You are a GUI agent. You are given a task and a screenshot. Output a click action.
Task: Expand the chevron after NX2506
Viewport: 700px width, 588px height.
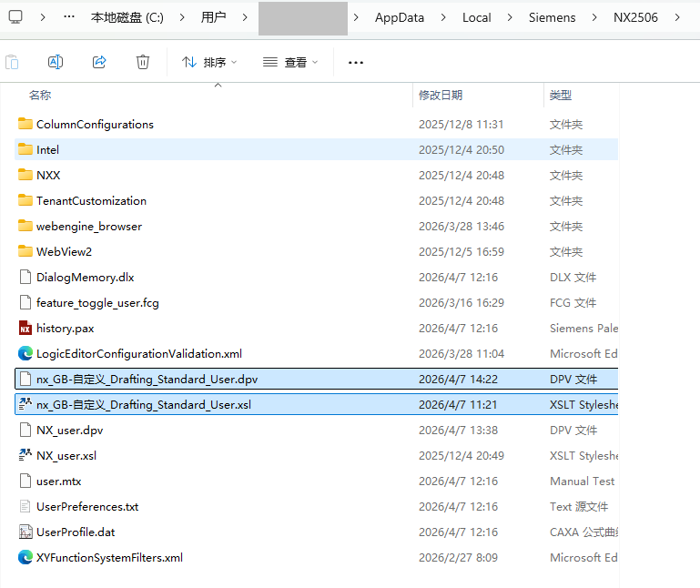(677, 17)
